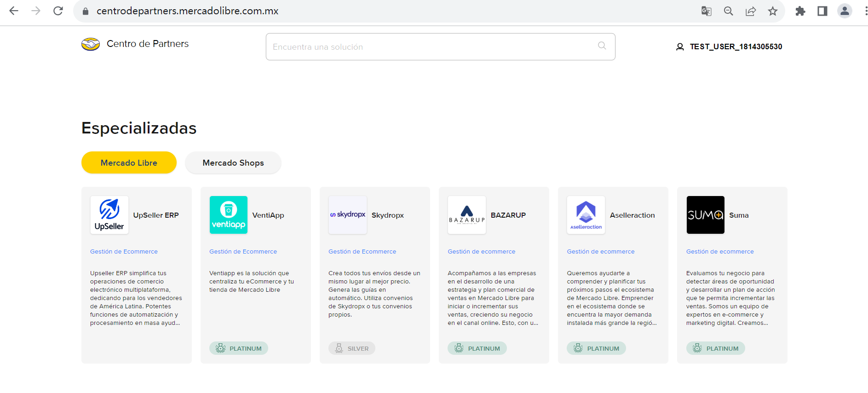
Task: Go to Centro de Partners home
Action: pyautogui.click(x=148, y=44)
